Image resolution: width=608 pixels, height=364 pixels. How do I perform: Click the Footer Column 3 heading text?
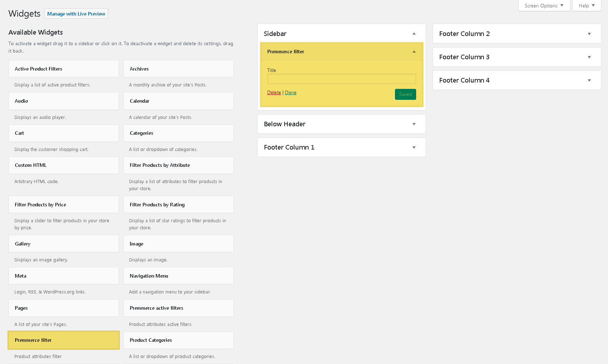[464, 57]
